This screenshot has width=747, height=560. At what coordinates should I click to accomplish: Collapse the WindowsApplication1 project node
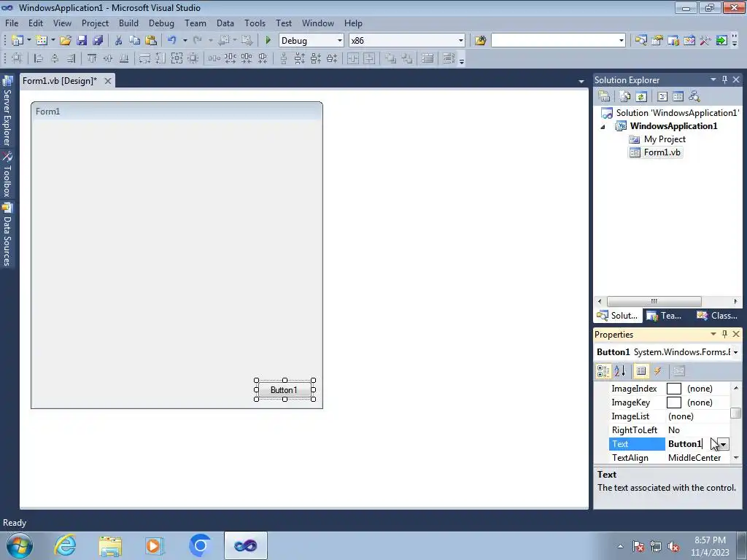(x=603, y=127)
